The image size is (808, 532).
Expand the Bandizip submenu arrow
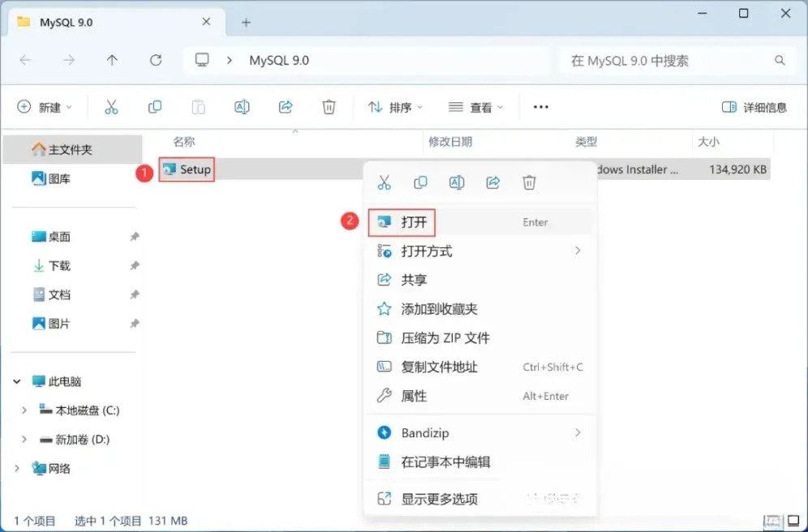click(x=578, y=432)
